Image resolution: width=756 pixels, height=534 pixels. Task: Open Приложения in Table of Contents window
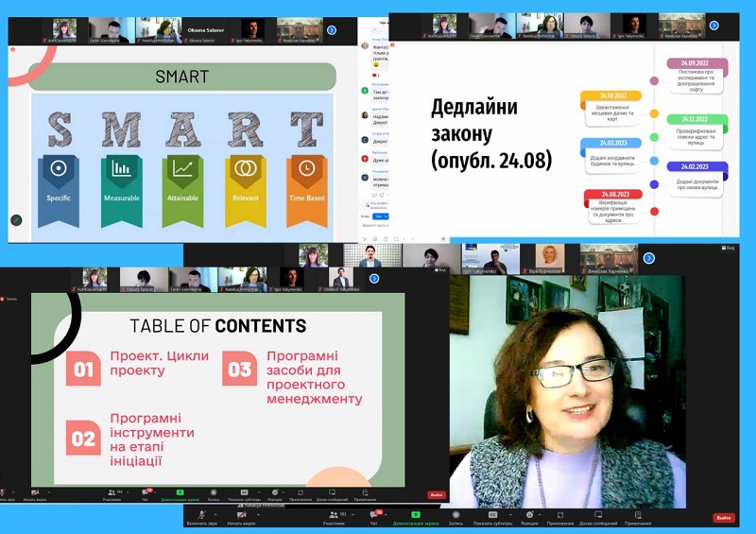click(301, 495)
